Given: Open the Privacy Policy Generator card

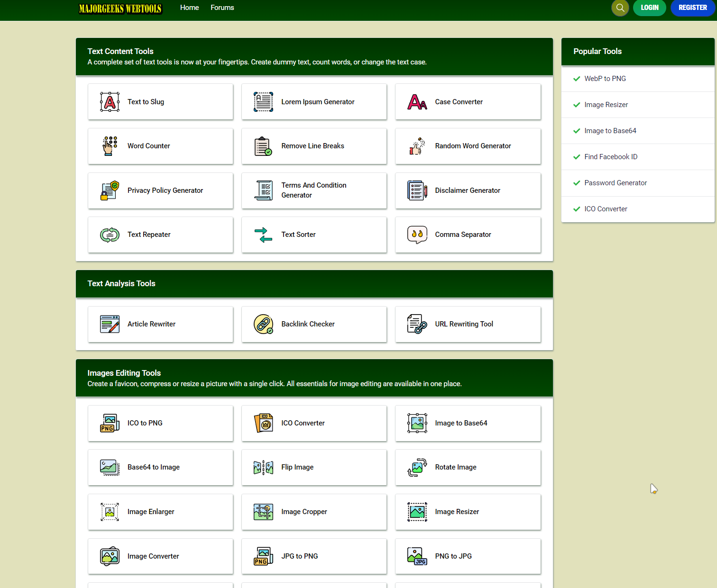Looking at the screenshot, I should 160,190.
